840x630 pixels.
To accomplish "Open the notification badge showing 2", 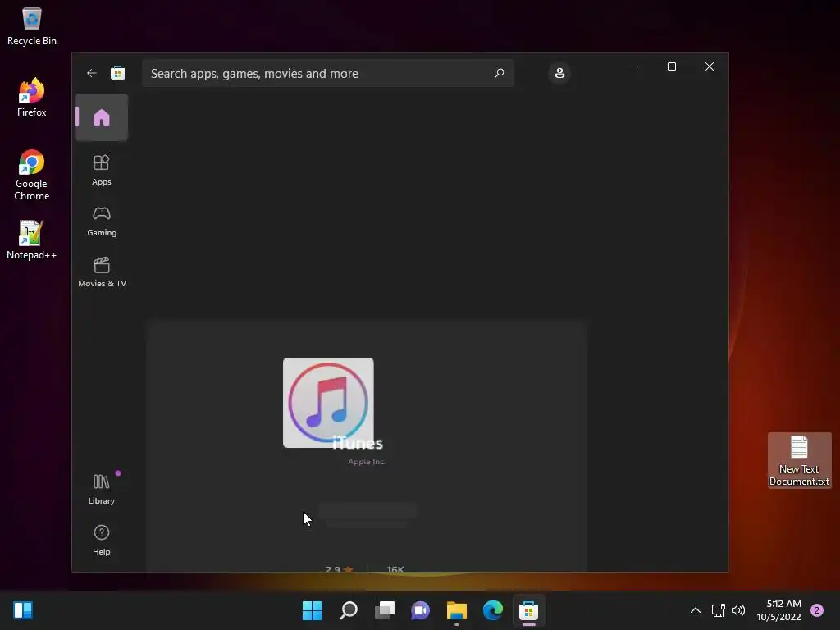I will pos(817,610).
